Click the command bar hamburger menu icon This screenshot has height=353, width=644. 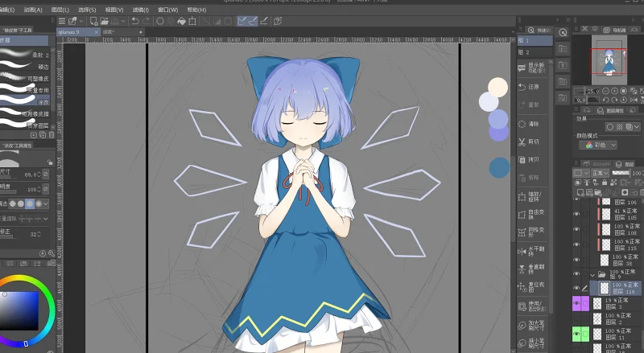62,22
